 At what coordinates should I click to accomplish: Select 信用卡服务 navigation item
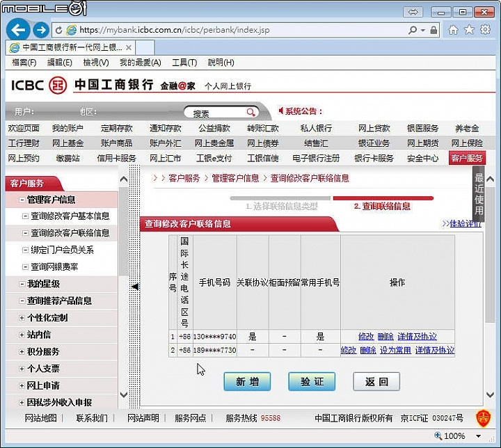coord(117,158)
